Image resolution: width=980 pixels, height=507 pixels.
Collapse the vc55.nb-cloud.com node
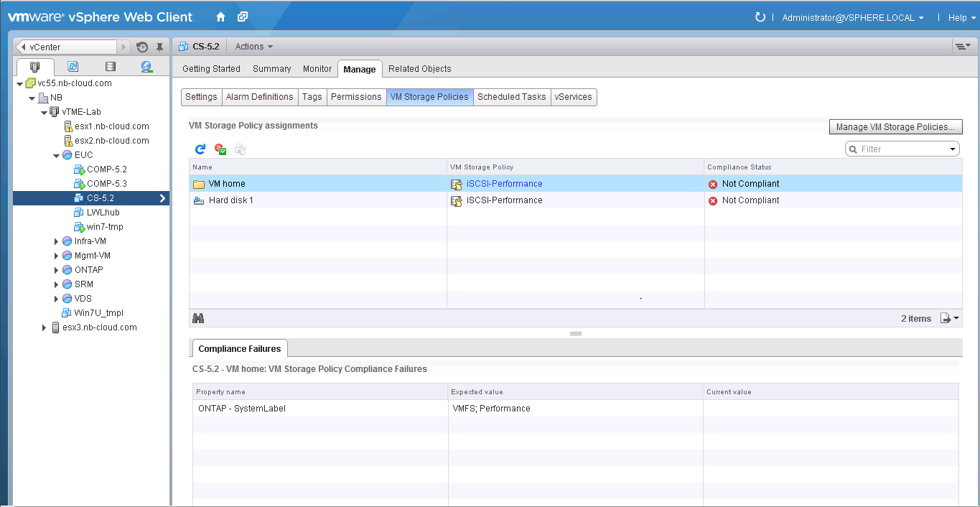coord(19,83)
